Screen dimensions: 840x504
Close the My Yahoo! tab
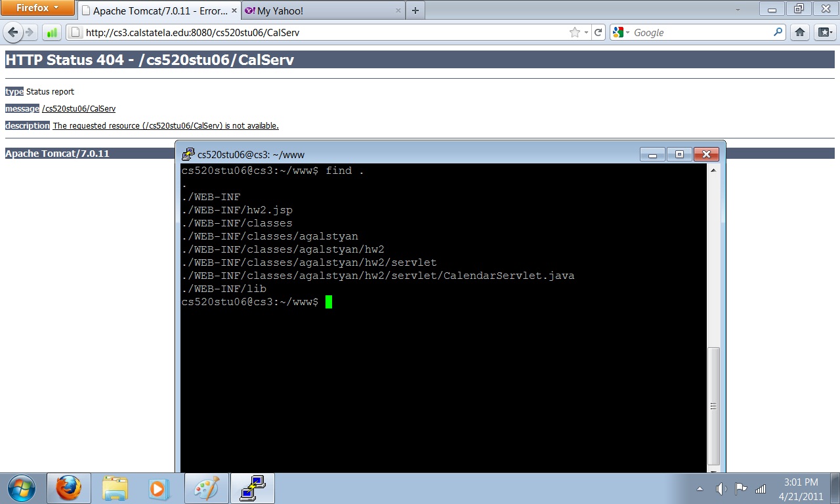pyautogui.click(x=398, y=11)
